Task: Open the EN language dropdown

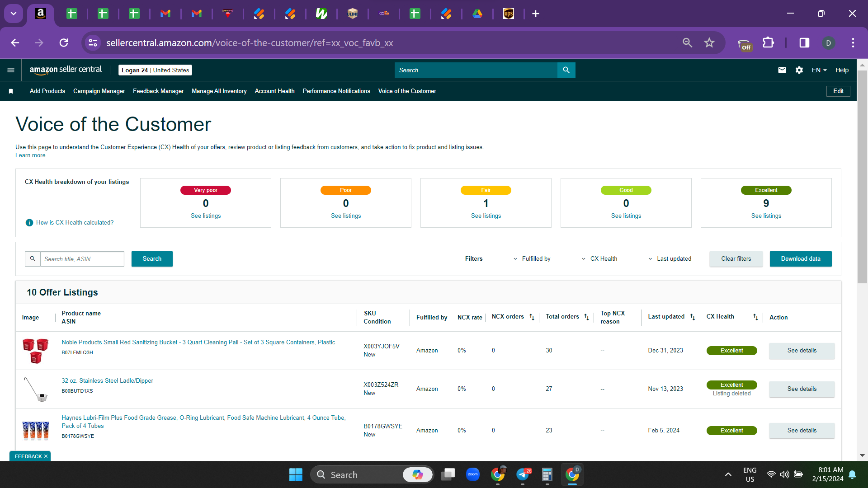Action: (x=819, y=70)
